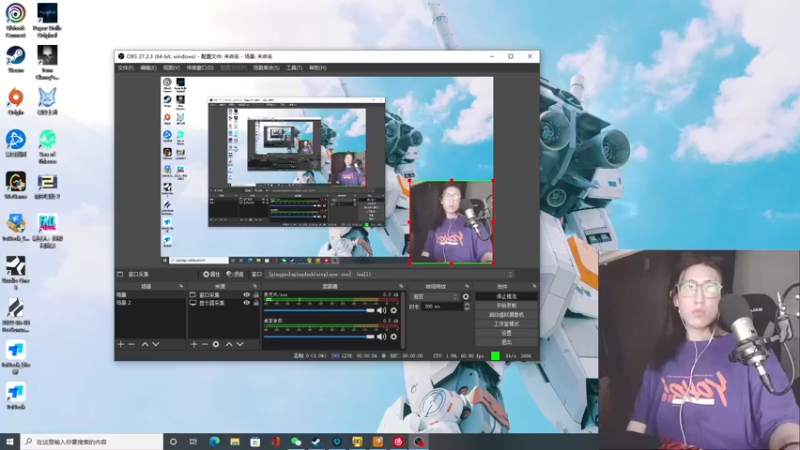Click WeChat icon in the taskbar

(296, 441)
